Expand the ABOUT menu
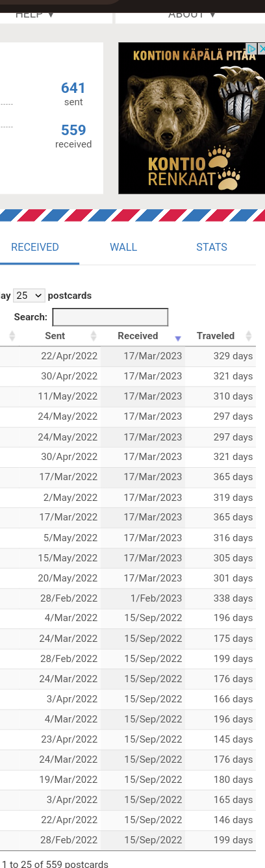 coord(192,14)
